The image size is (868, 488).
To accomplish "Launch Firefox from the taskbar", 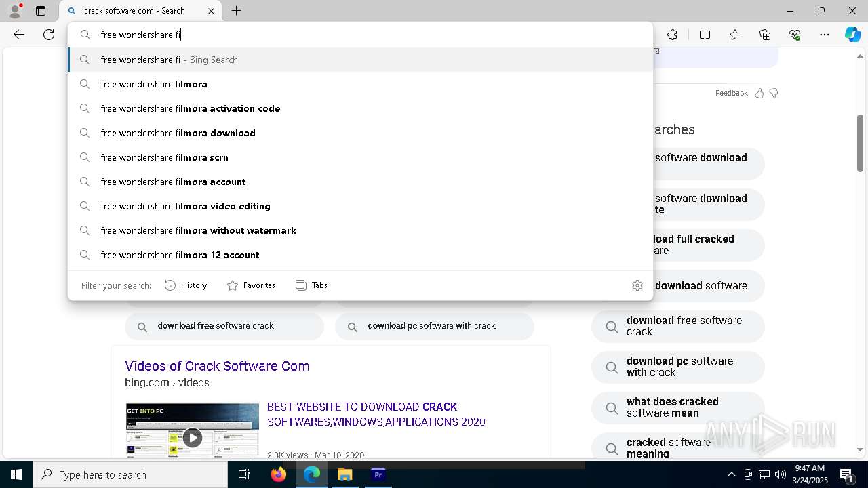I will (279, 474).
